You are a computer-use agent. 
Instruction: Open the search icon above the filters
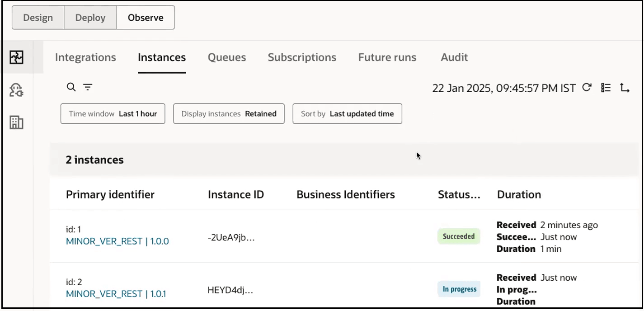[71, 87]
